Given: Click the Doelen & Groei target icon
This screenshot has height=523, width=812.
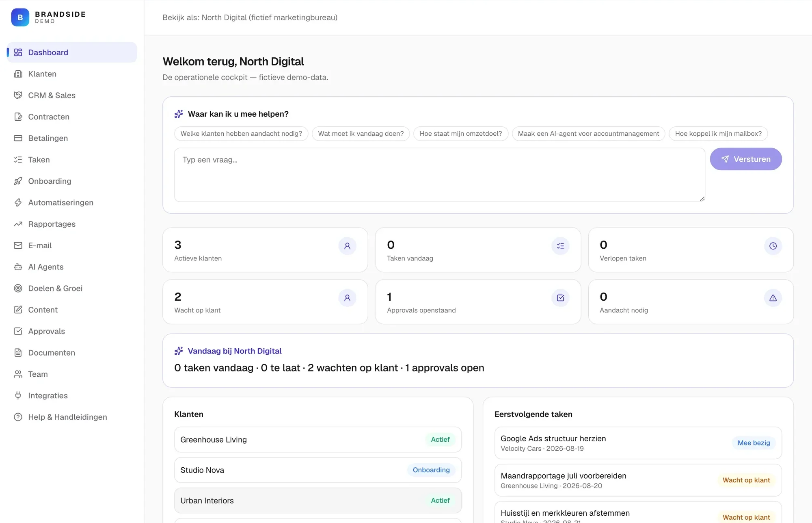Looking at the screenshot, I should [x=18, y=289].
